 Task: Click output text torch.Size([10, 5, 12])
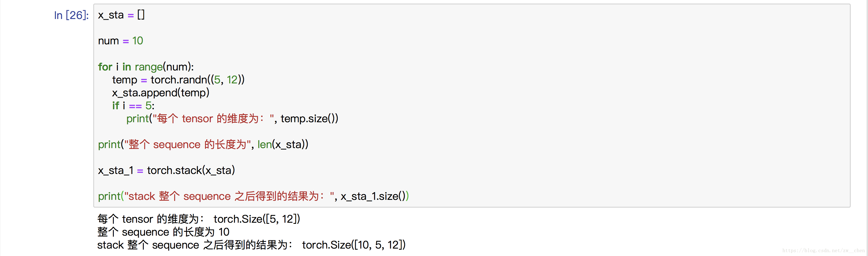(x=353, y=245)
